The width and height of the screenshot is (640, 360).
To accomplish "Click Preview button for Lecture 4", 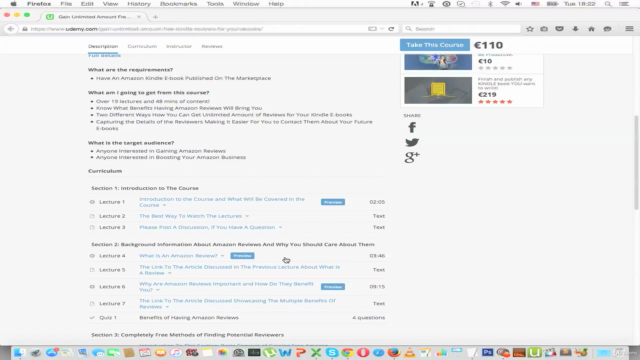I will (x=242, y=256).
